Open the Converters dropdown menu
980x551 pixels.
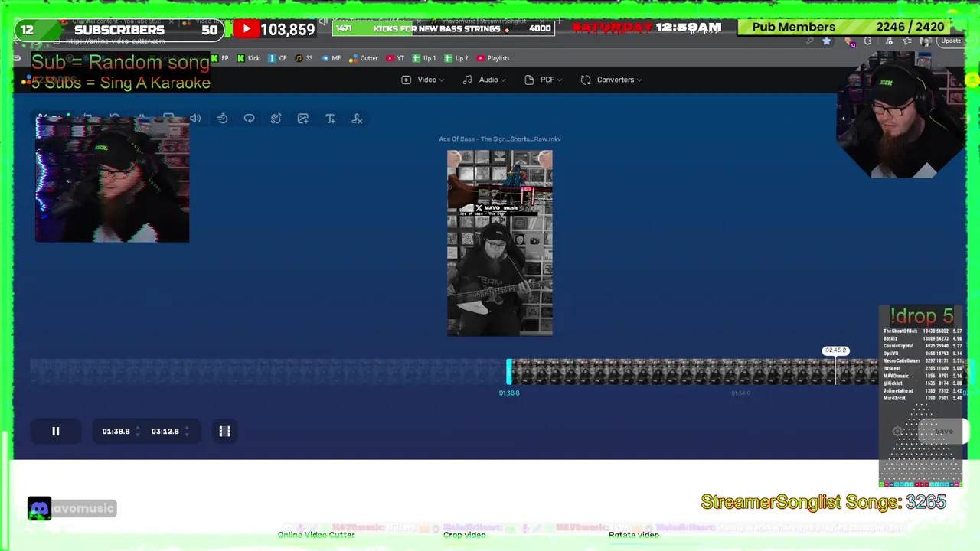[611, 80]
